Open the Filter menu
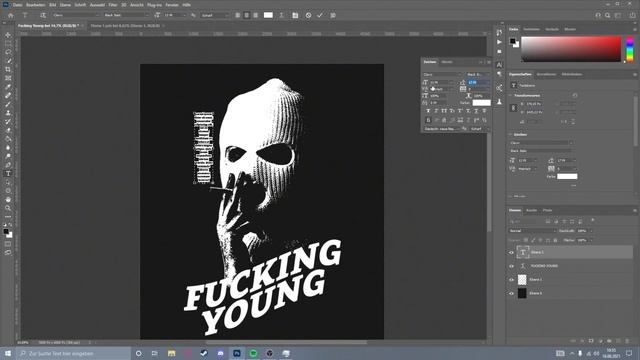Screen dimensions: 640x360 click(113, 5)
